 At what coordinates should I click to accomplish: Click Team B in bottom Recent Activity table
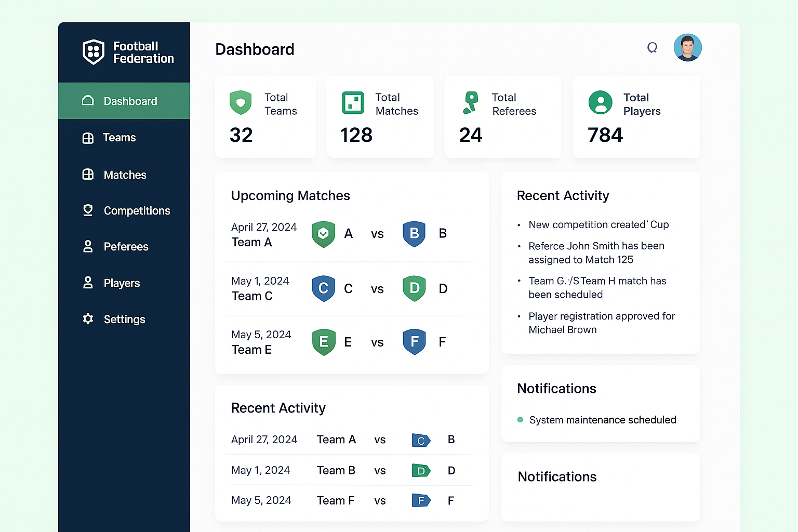click(x=336, y=470)
